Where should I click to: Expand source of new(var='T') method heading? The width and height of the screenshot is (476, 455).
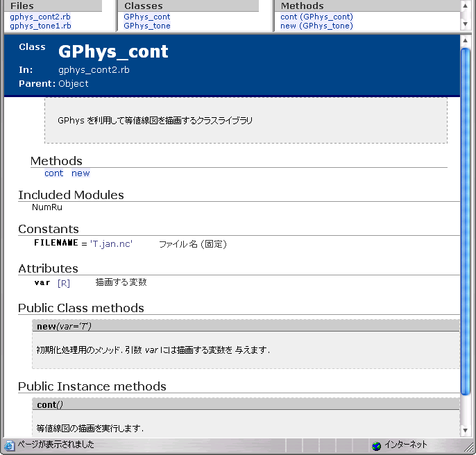[x=64, y=326]
